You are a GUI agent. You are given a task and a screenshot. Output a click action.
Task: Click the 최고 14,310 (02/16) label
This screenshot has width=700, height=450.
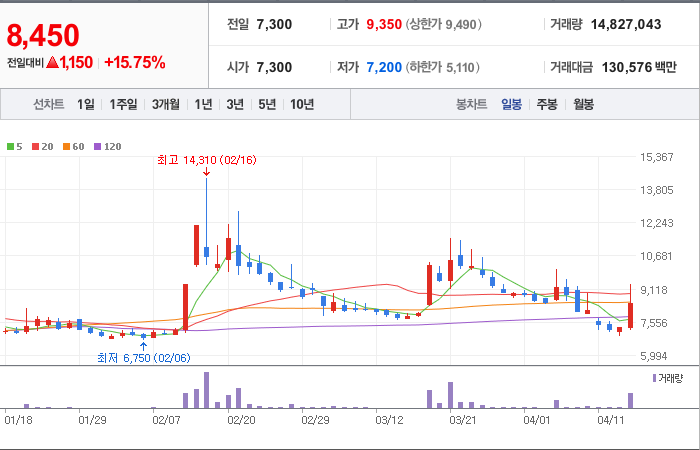207,160
